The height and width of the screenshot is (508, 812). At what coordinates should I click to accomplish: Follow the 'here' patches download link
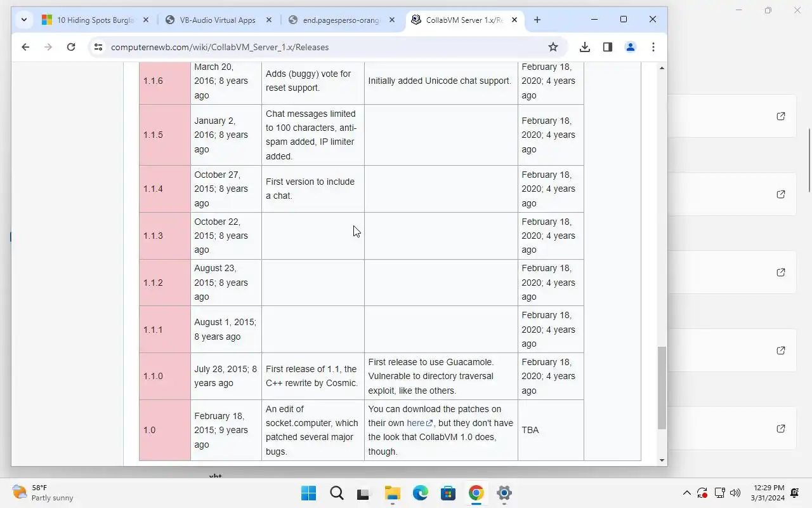click(x=419, y=423)
